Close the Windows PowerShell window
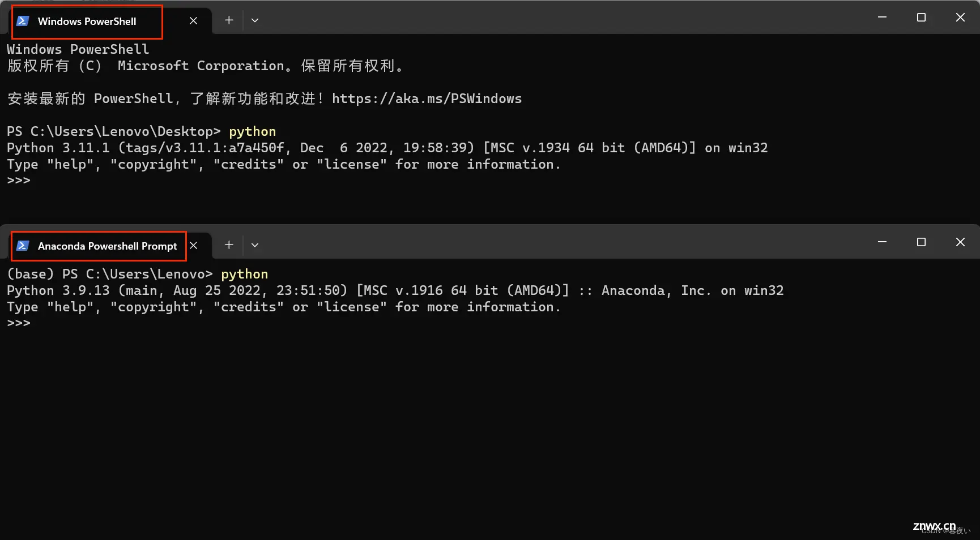The image size is (980, 540). point(960,18)
